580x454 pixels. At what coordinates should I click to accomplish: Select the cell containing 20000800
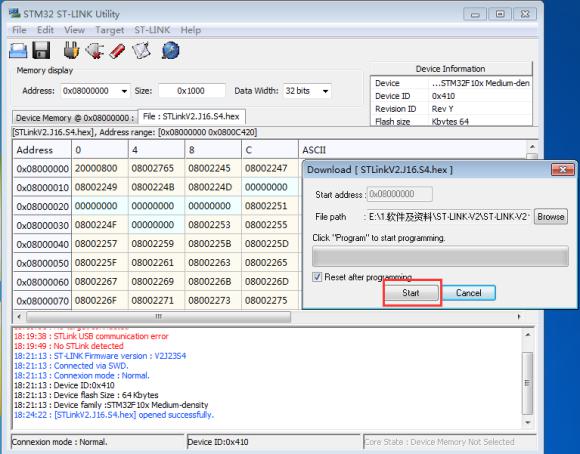tap(100, 168)
